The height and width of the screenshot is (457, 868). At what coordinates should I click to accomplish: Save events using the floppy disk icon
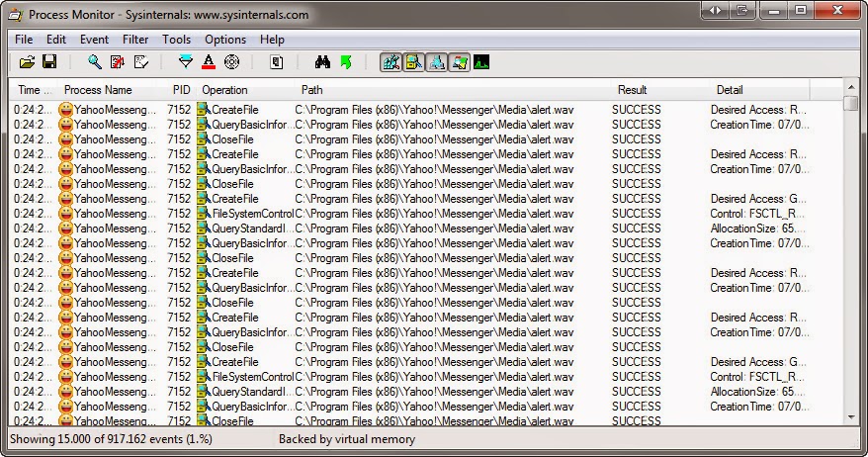(49, 62)
